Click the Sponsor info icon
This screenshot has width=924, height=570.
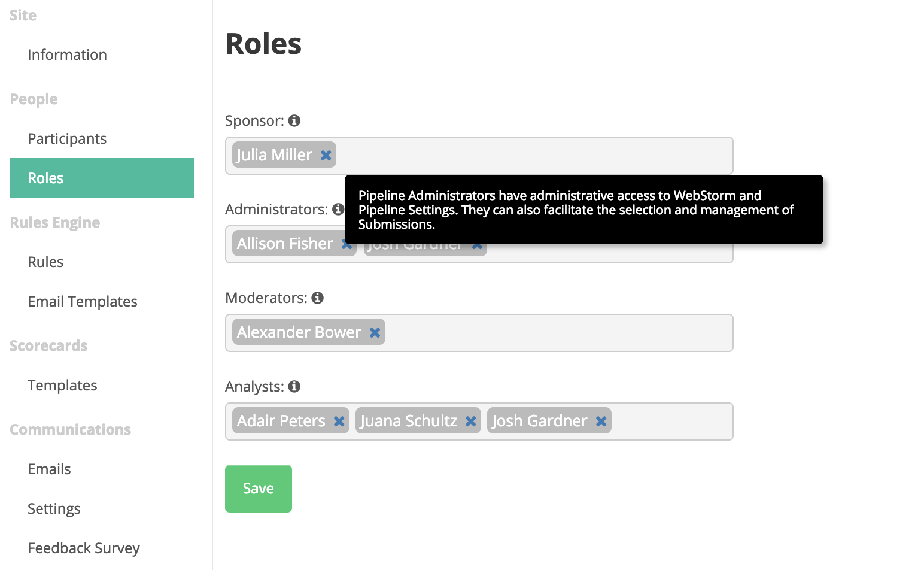pos(294,120)
